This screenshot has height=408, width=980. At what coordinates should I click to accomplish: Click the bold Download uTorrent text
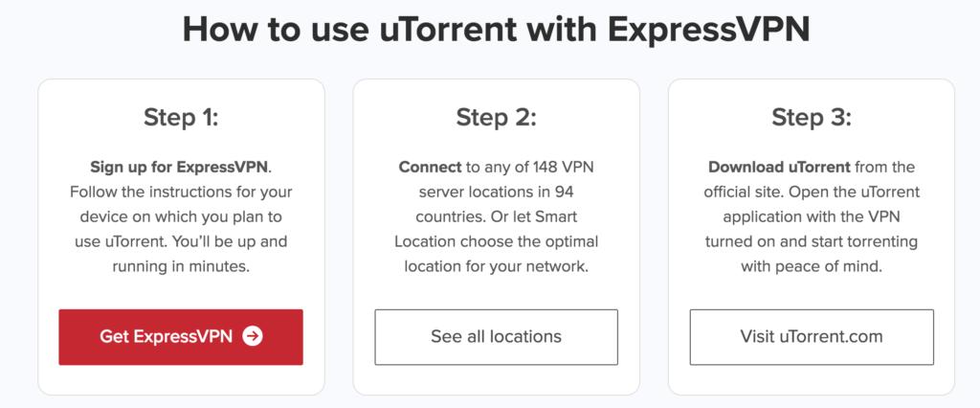tap(779, 167)
